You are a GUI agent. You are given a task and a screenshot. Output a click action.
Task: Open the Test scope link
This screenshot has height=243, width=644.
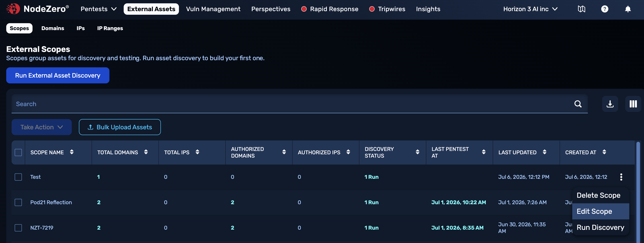point(35,177)
